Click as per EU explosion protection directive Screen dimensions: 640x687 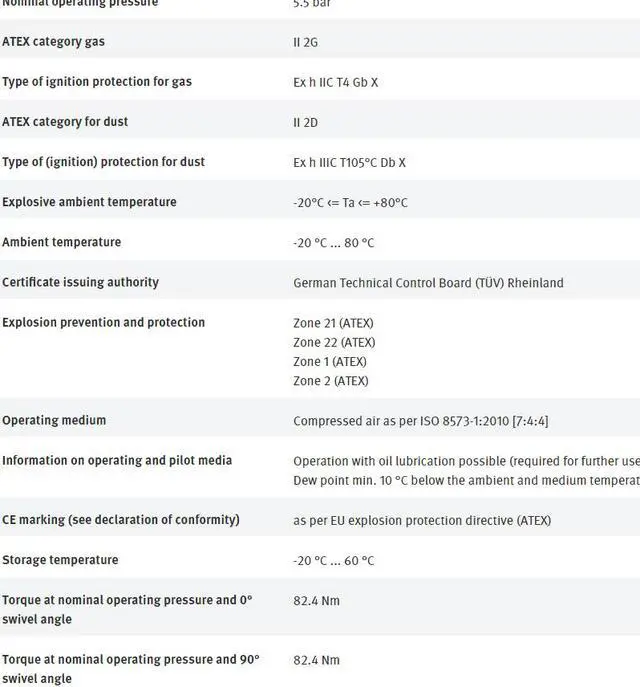pos(422,521)
